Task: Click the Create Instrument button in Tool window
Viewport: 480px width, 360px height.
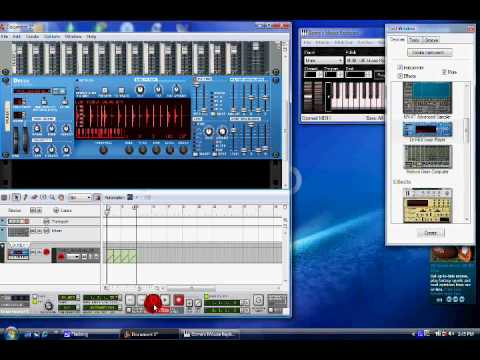Action: tap(430, 52)
